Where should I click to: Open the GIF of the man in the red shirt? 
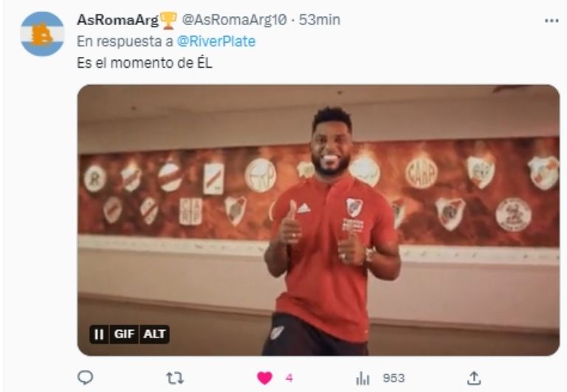coord(319,220)
